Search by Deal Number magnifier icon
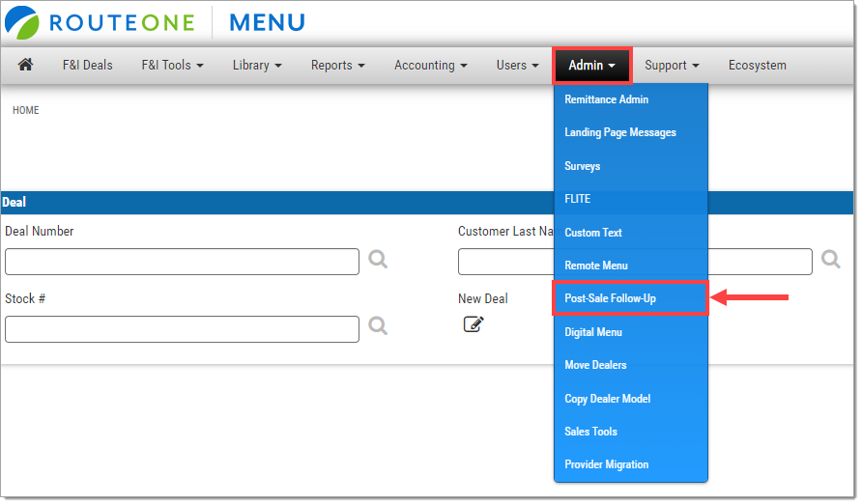This screenshot has width=861, height=504. click(378, 259)
